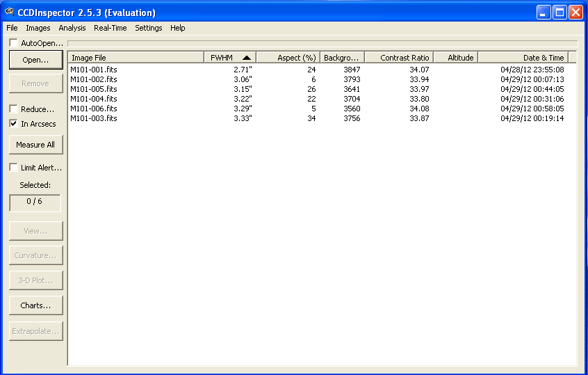Minimize the CCDInspector window
The height and width of the screenshot is (375, 588).
pyautogui.click(x=544, y=13)
